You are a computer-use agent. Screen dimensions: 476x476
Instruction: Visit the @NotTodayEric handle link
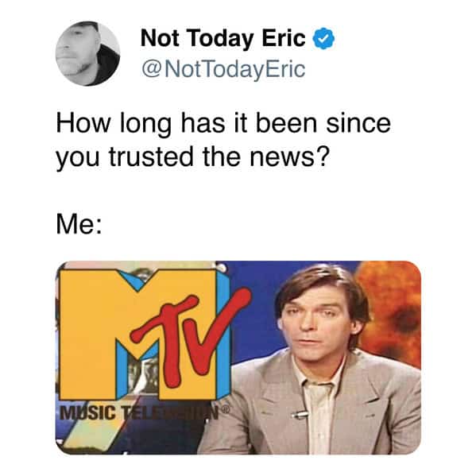click(x=223, y=69)
